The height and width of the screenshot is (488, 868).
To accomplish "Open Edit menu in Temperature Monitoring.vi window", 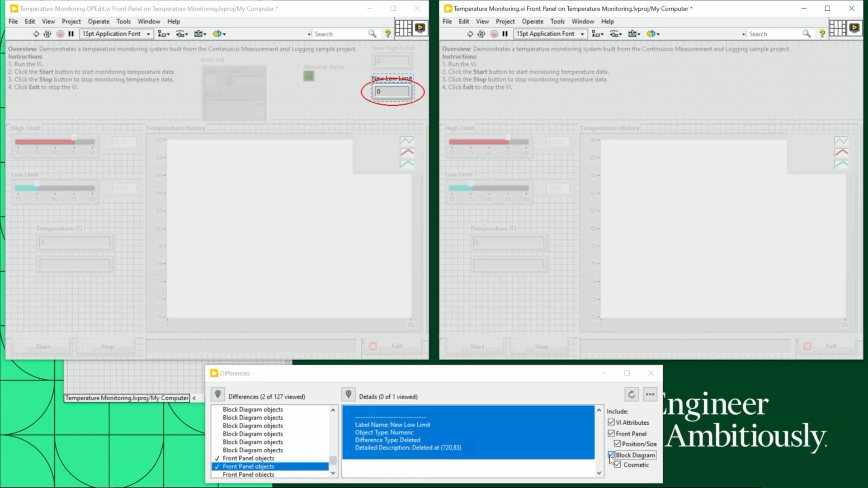I will click(x=464, y=21).
